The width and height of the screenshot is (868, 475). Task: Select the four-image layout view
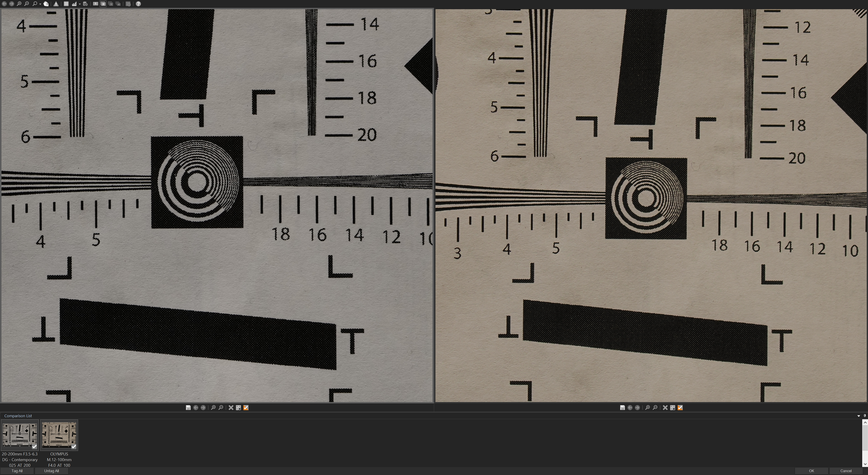tap(118, 4)
